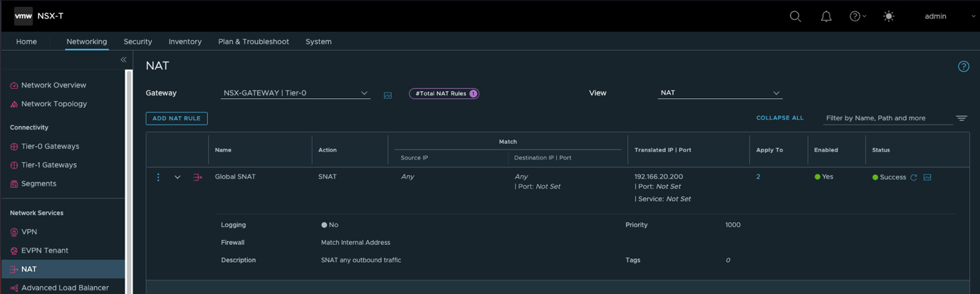
Task: Click the Tier-0 Gateways icon
Action: 14,147
